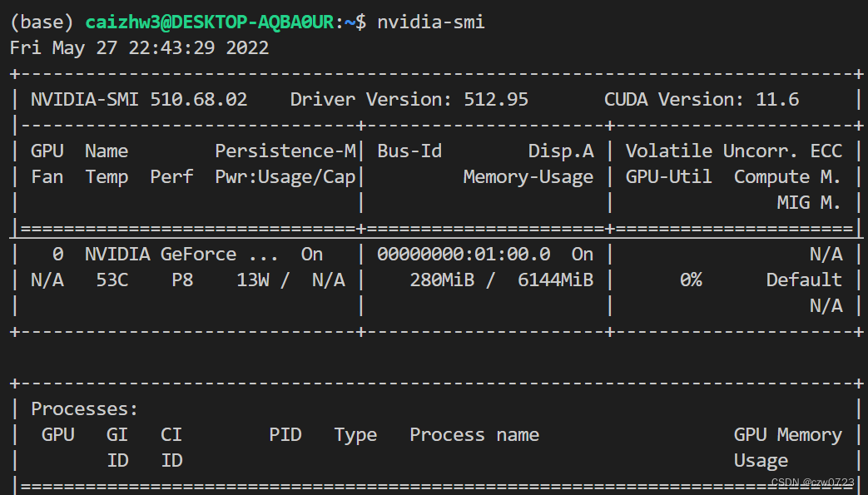Click the date and time output line

[139, 48]
